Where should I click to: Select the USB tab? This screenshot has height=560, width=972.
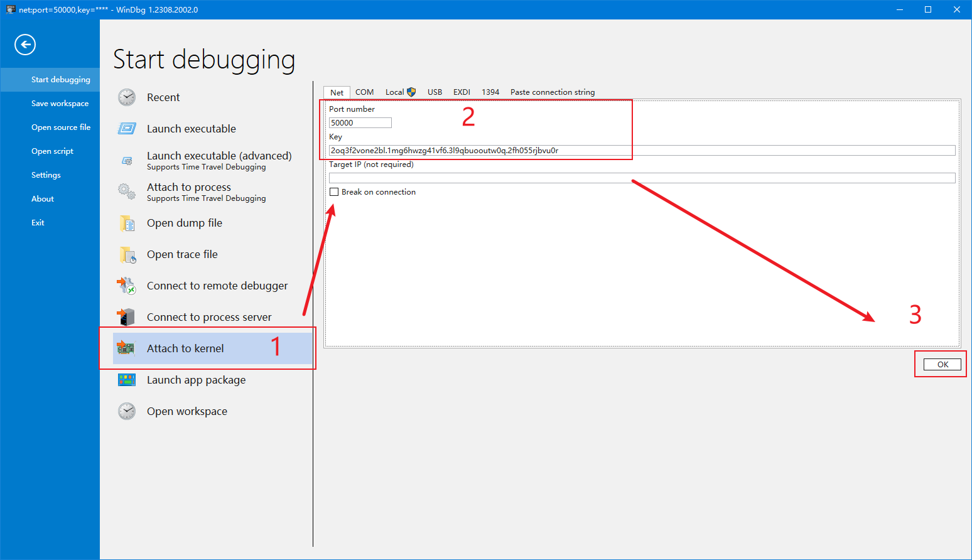[x=435, y=92]
